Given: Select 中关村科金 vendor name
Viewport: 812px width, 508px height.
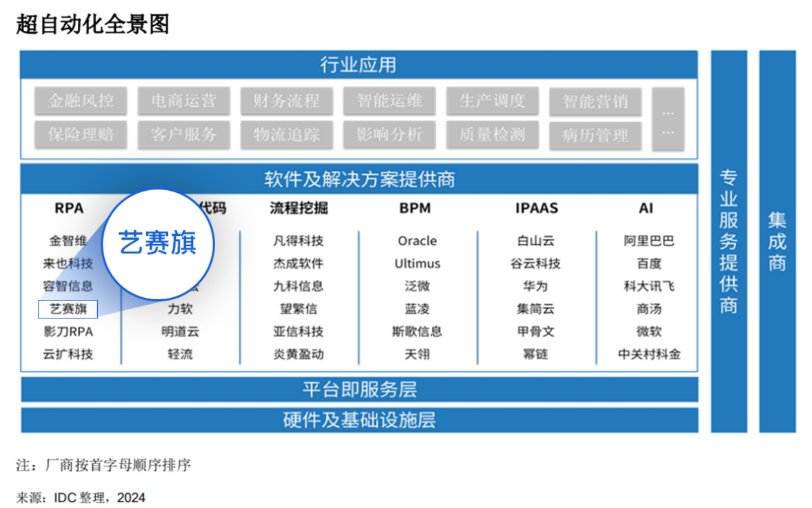Looking at the screenshot, I should [649, 354].
